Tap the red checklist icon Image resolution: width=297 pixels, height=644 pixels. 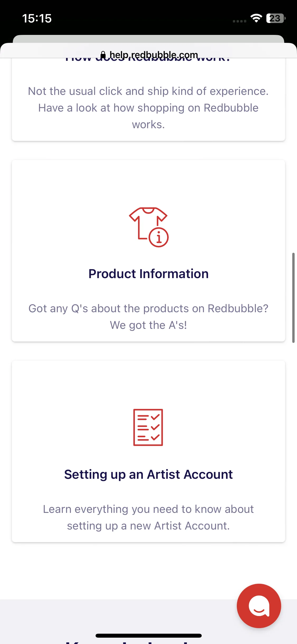click(x=148, y=427)
